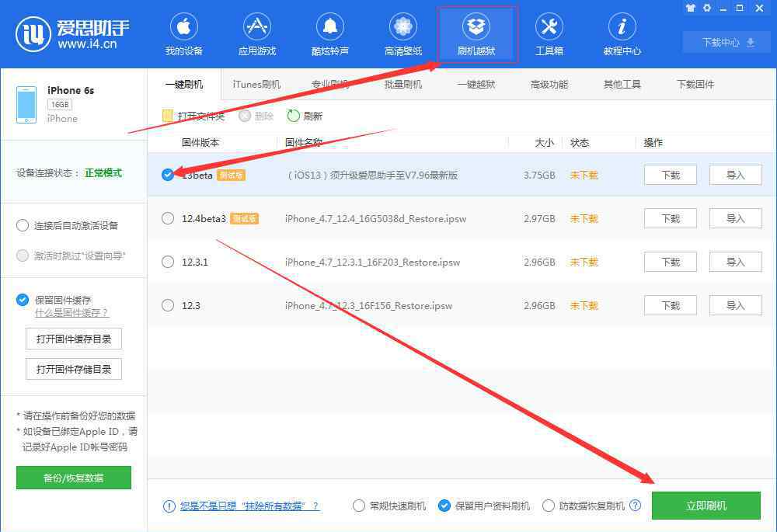Click the 大小 column header
This screenshot has height=532, width=777.
tap(544, 143)
